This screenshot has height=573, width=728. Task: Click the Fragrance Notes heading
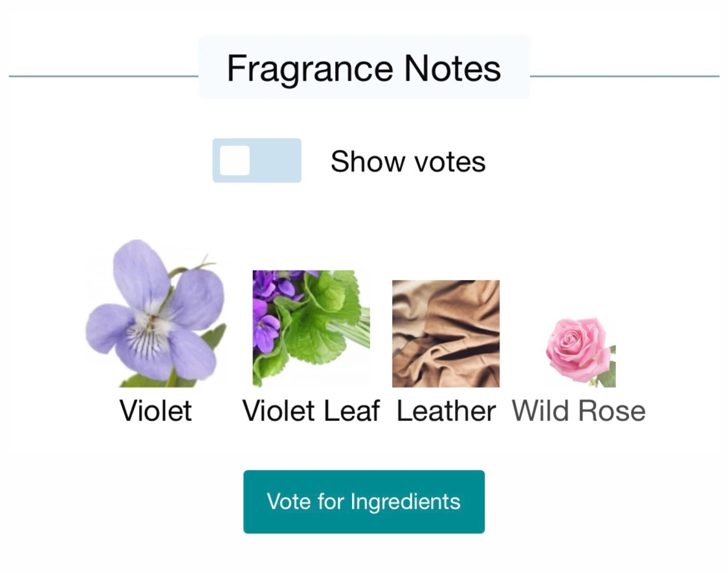tap(364, 68)
